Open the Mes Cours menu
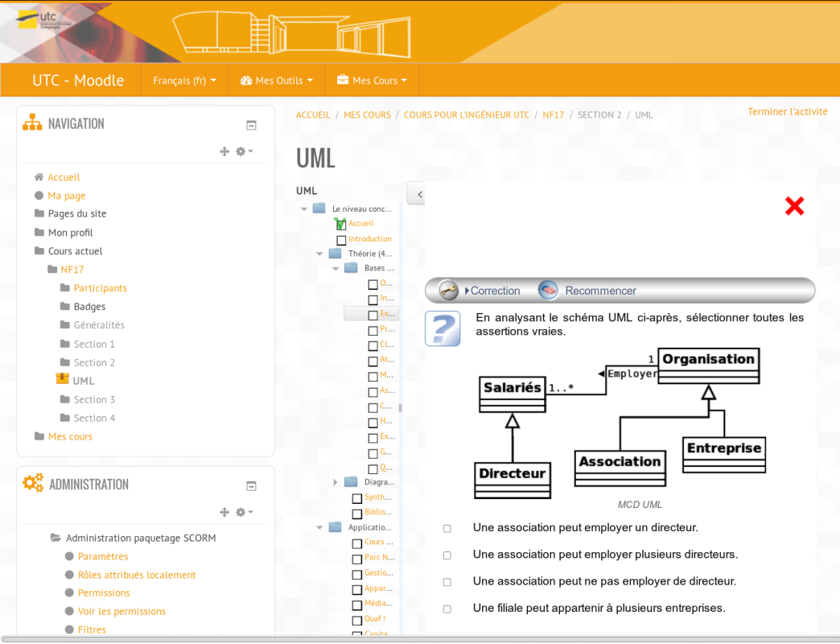The image size is (840, 644). tap(372, 80)
